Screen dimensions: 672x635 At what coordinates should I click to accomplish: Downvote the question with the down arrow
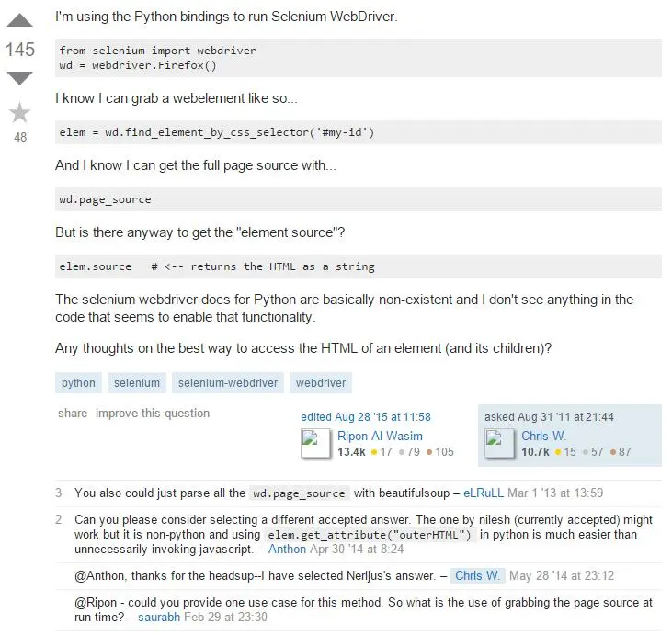click(19, 77)
